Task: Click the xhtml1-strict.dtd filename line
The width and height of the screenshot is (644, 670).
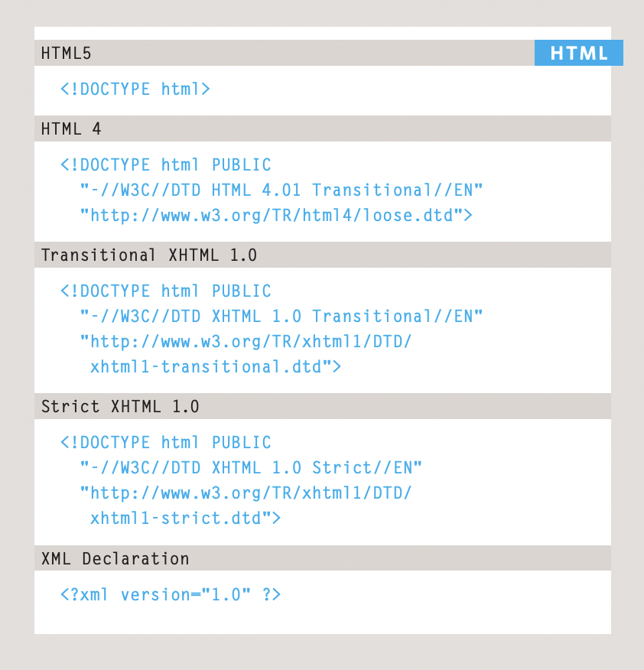Action: coord(185,518)
